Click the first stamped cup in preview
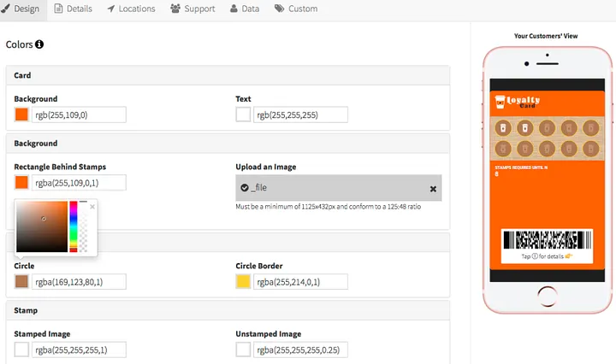Screen dimensions: 616x364 coord(503,128)
